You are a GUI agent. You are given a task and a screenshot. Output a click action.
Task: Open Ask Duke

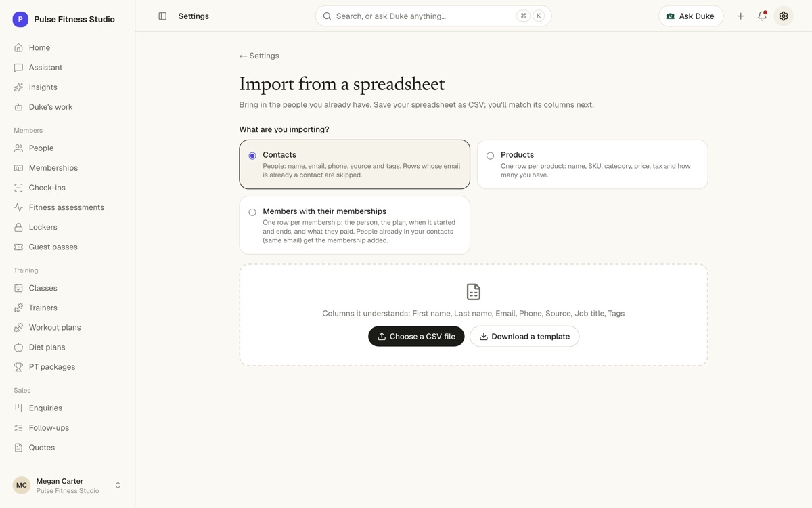691,16
